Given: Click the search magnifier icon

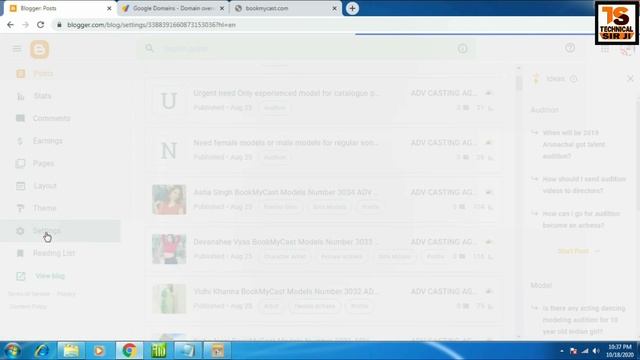Looking at the screenshot, I should (149, 49).
